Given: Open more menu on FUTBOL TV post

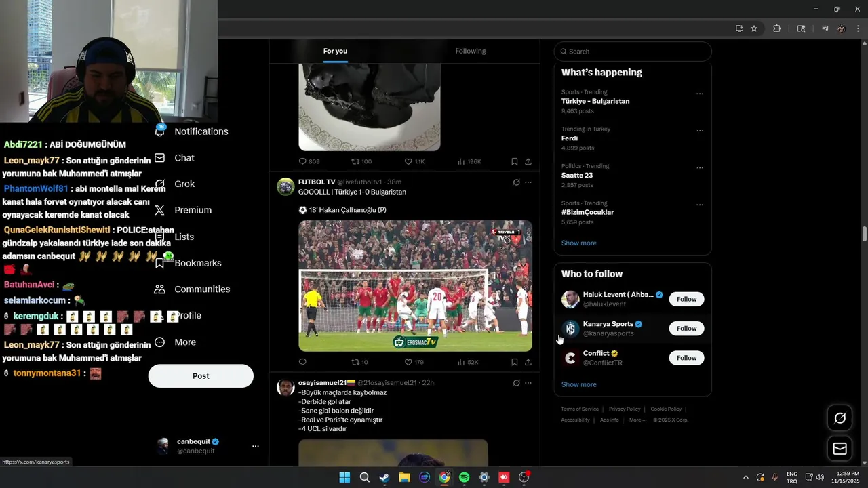Looking at the screenshot, I should pyautogui.click(x=528, y=182).
